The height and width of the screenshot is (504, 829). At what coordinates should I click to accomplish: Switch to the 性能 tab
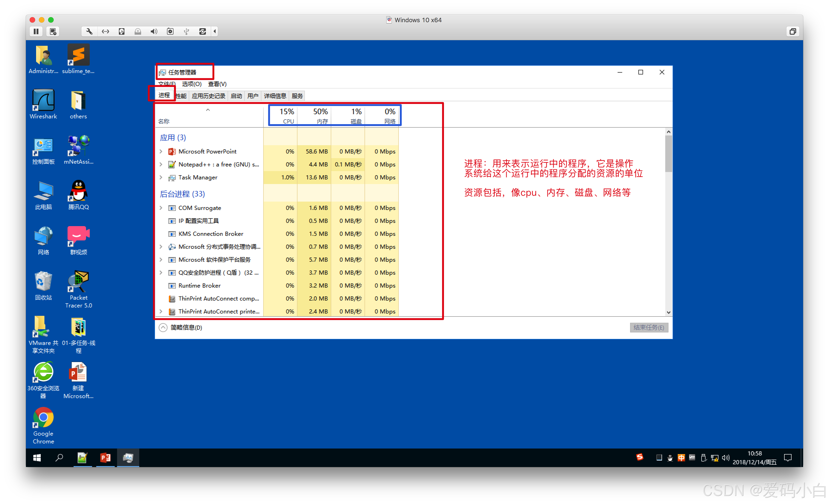[181, 96]
